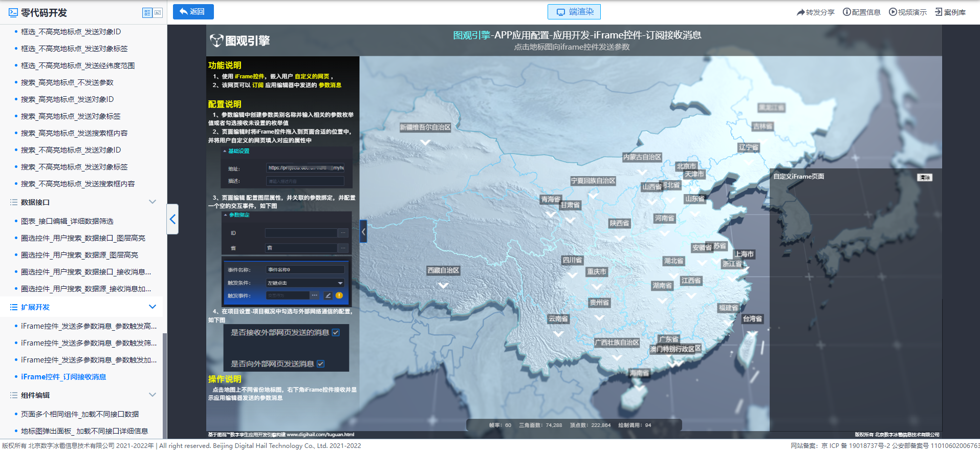Open 框选_不高亮地标点_发送经纬度范围 example

78,66
